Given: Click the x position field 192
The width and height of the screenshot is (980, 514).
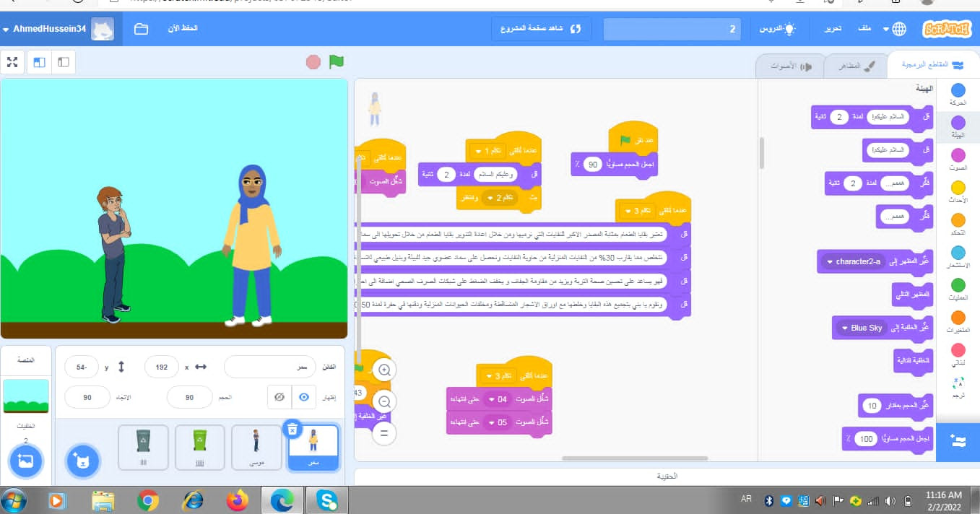Looking at the screenshot, I should click(x=161, y=367).
